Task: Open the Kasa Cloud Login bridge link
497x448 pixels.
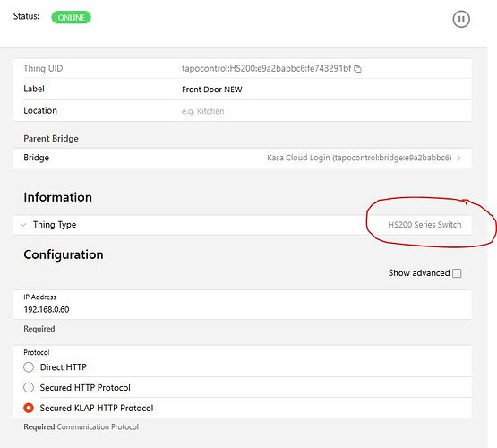Action: pos(359,158)
